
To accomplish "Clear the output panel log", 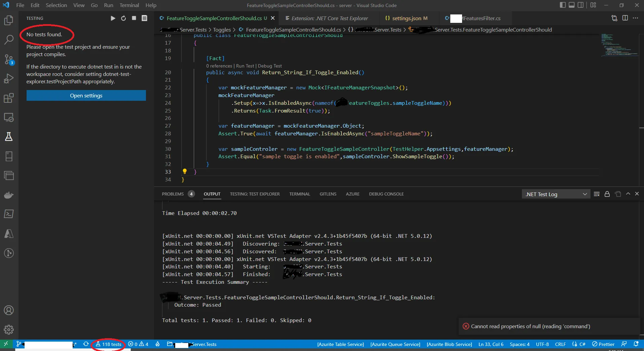I will pos(597,194).
